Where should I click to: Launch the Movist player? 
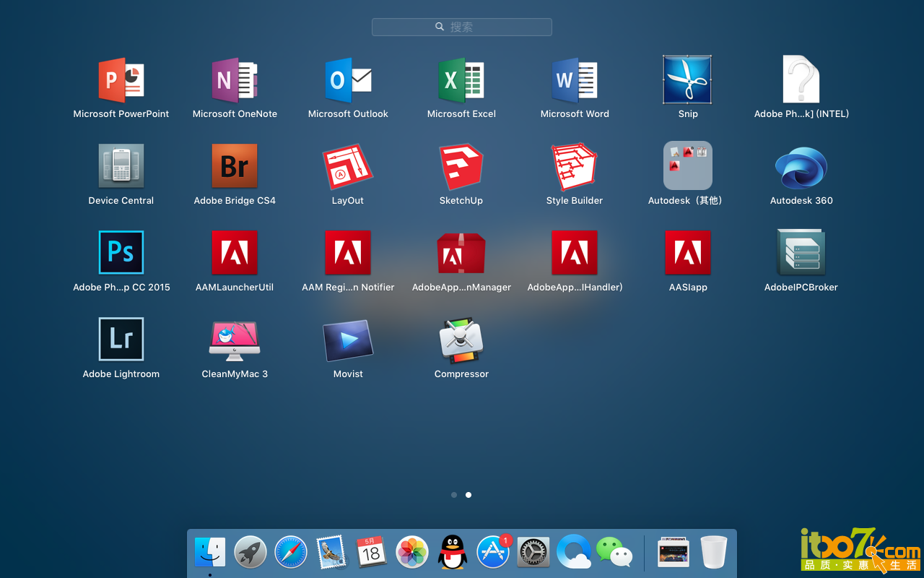tap(348, 340)
